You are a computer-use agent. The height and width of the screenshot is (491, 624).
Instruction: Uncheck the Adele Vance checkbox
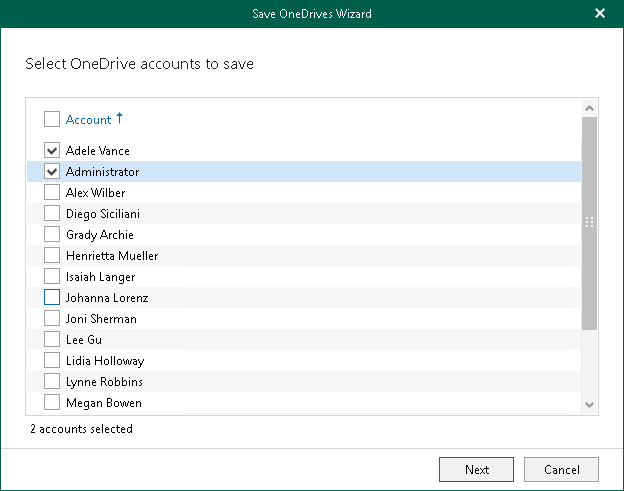[52, 151]
